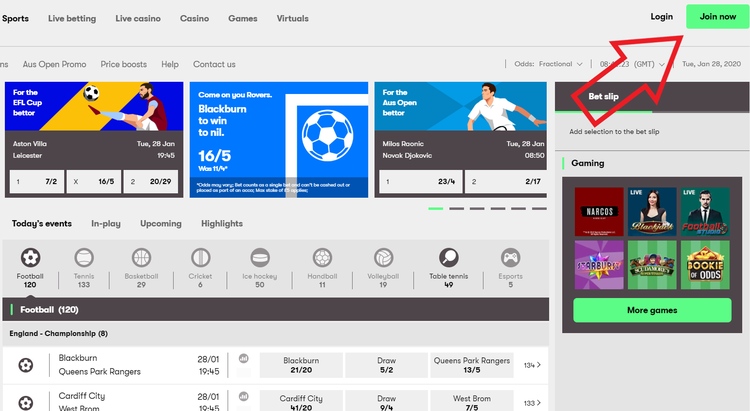This screenshot has height=411, width=750.
Task: Open Live betting menu item
Action: coord(72,19)
